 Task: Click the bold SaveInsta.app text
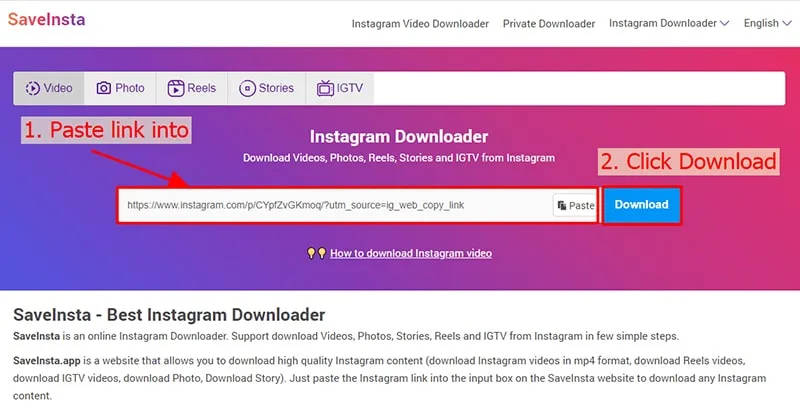[x=47, y=361]
